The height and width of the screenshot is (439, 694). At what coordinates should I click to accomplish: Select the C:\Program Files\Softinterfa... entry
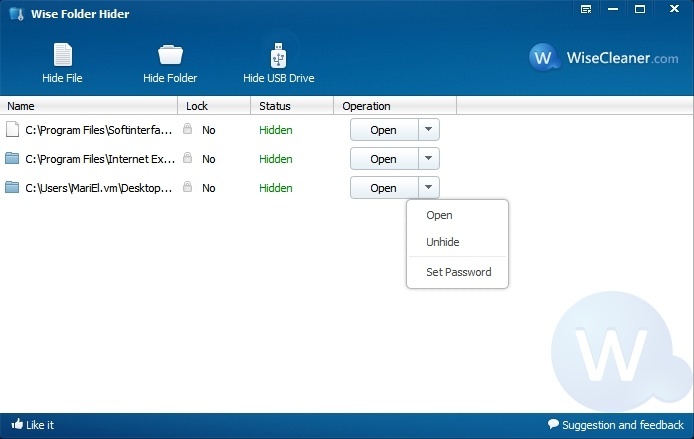click(x=99, y=130)
